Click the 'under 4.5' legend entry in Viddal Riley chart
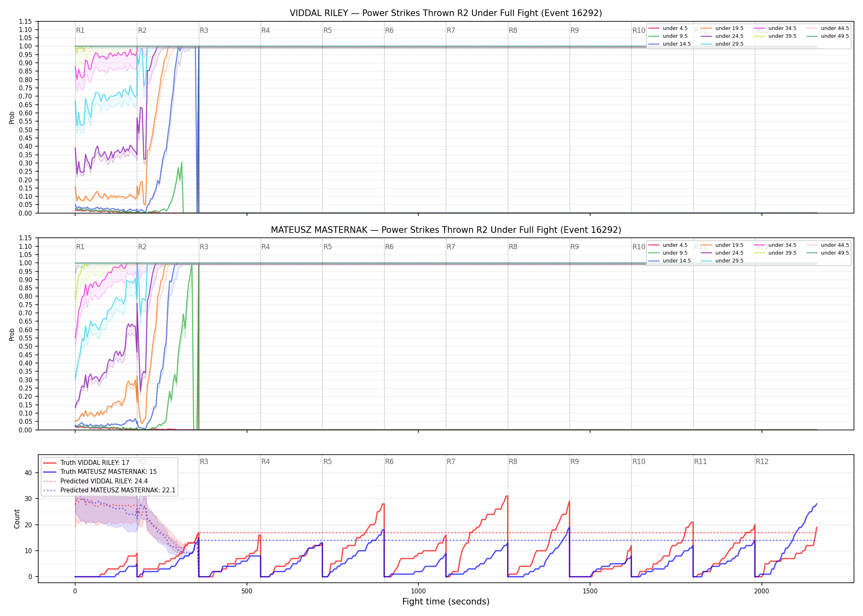The width and height of the screenshot is (863, 616). pos(668,28)
